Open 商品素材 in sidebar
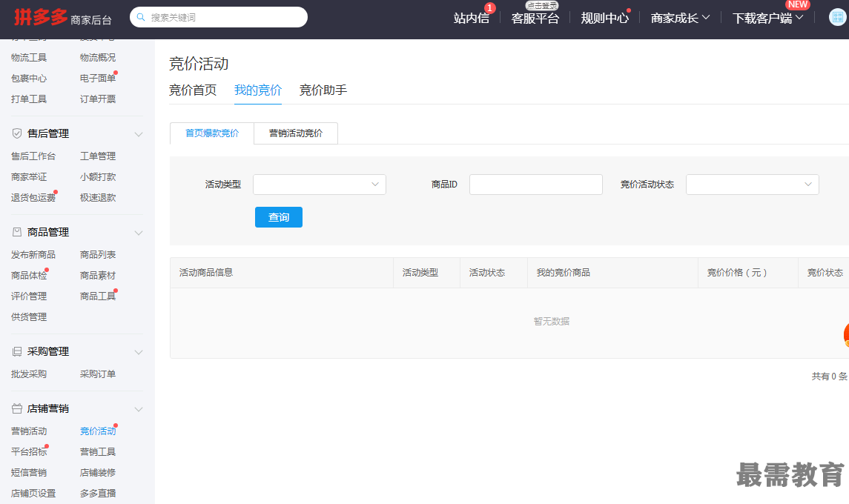The height and width of the screenshot is (504, 849). tap(97, 276)
